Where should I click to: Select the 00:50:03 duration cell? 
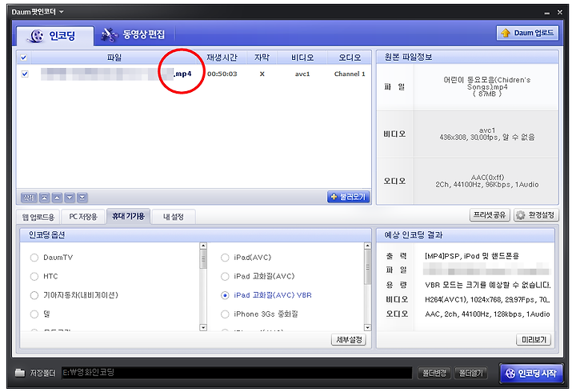click(x=222, y=74)
